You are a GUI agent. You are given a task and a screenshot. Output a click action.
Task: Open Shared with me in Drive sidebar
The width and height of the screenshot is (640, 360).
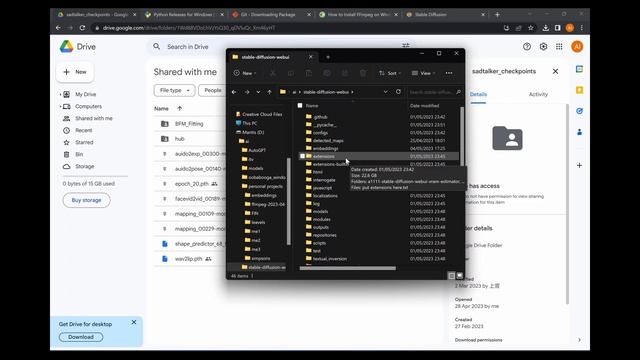pyautogui.click(x=93, y=118)
